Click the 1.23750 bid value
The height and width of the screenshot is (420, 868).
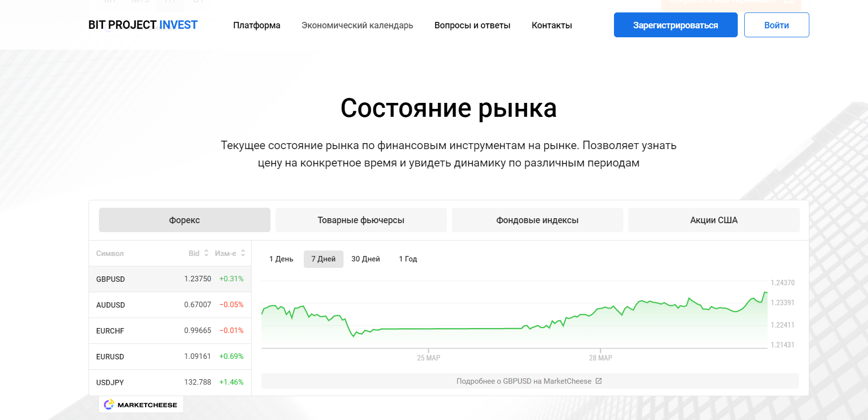click(x=198, y=279)
